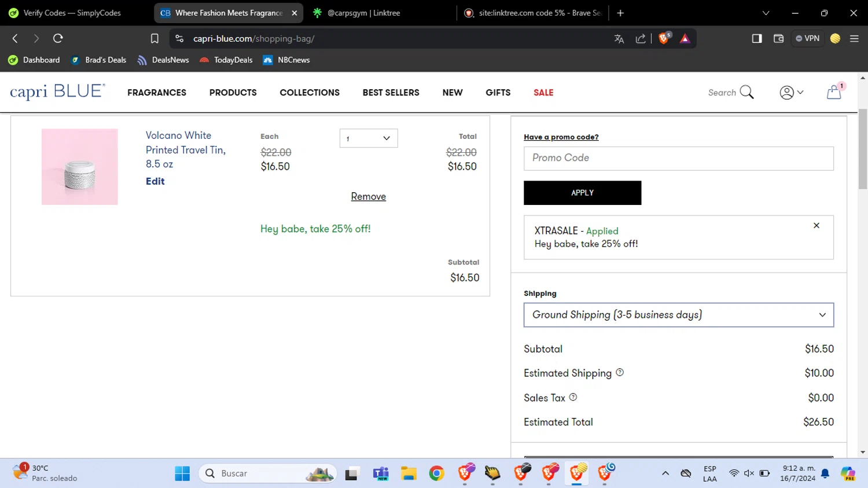The image size is (868, 488).
Task: Open the GIFTS menu
Action: tap(498, 93)
